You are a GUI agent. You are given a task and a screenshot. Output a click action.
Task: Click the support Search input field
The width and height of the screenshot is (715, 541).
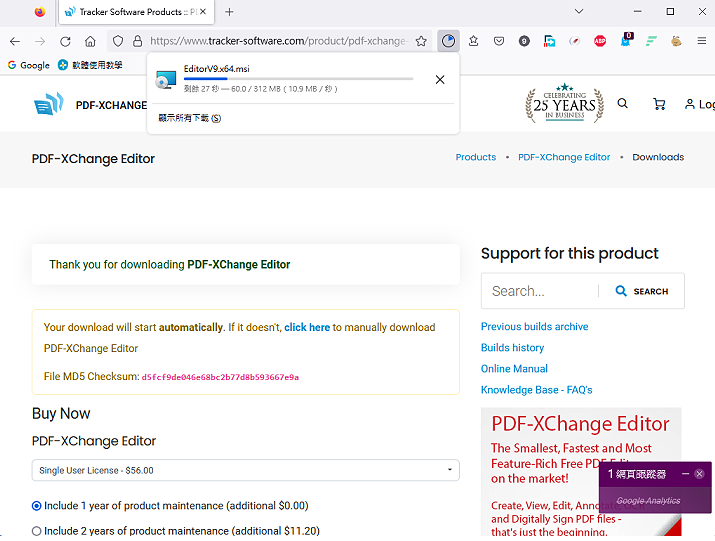tap(541, 291)
